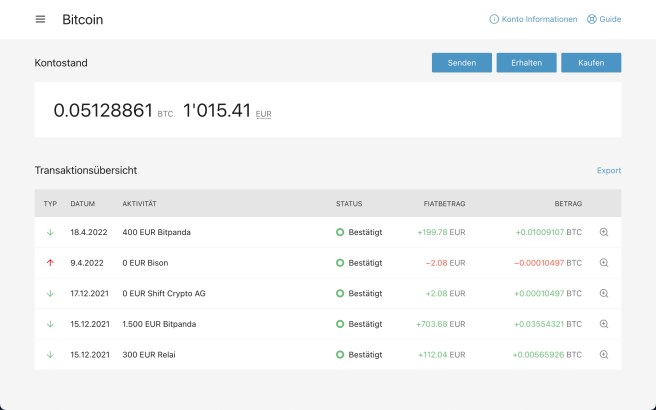This screenshot has height=410, width=656.
Task: Switch the EUR currency unit in balance
Action: [x=263, y=114]
